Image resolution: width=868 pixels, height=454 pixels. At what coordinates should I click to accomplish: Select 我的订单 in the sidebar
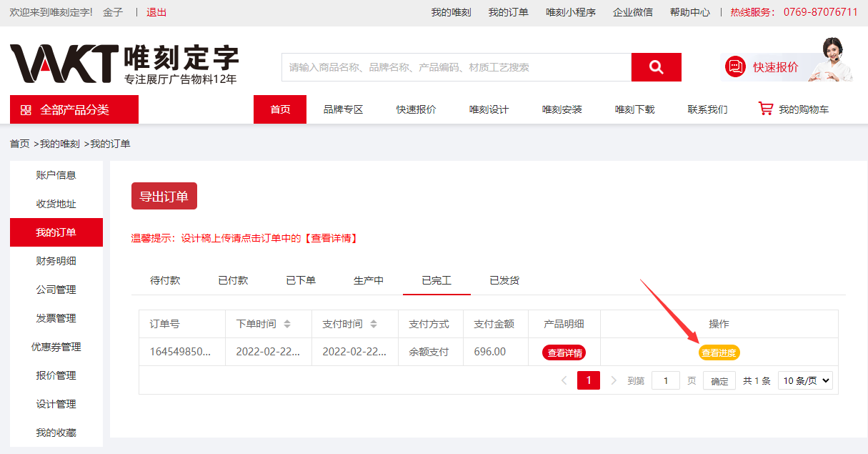click(56, 232)
